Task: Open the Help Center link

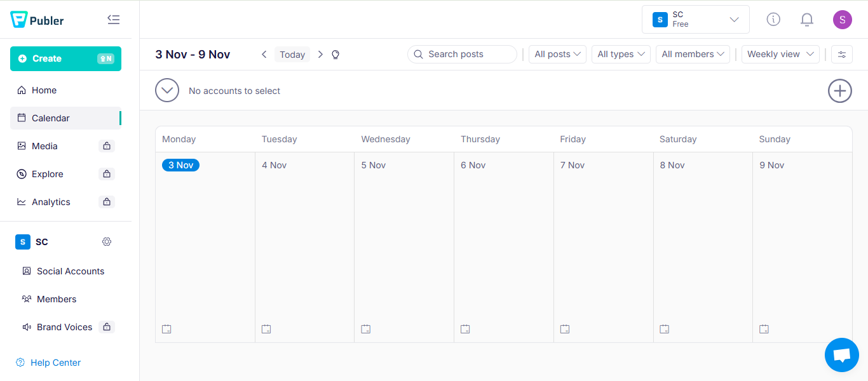Action: coord(55,363)
